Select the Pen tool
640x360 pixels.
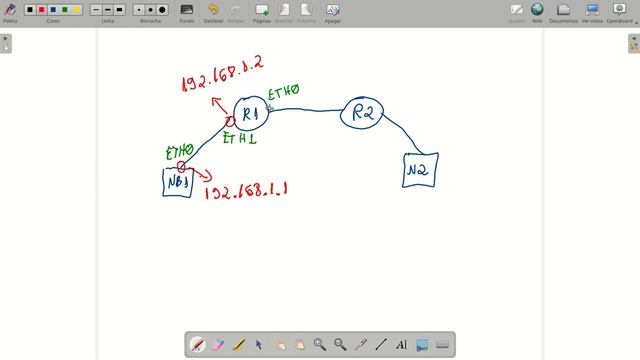click(198, 344)
